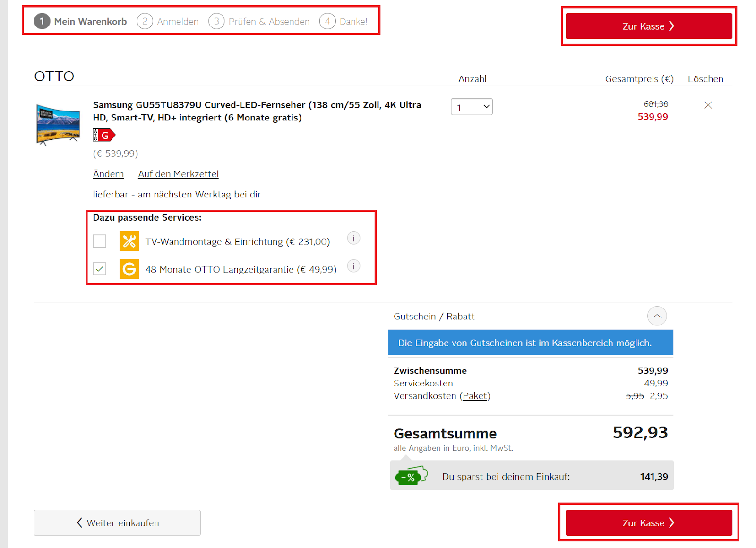Click the Gesamtpreis (€) column header
Image resolution: width=756 pixels, height=548 pixels.
click(x=639, y=79)
